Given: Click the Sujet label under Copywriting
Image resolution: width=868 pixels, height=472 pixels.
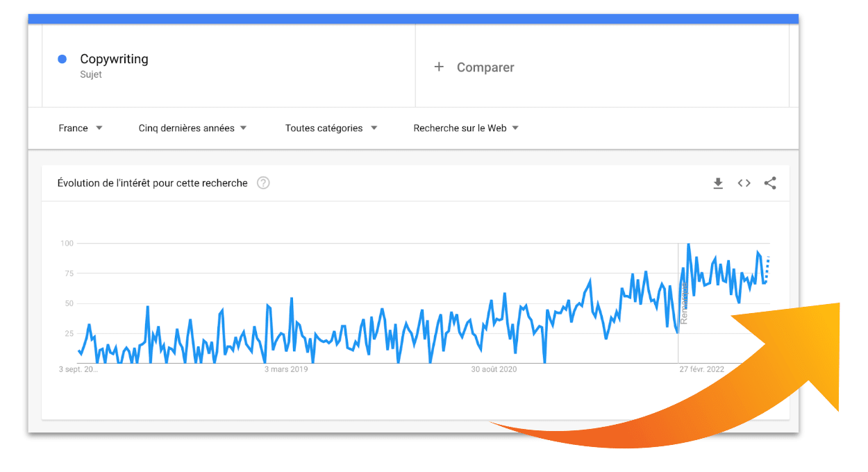Looking at the screenshot, I should [91, 75].
